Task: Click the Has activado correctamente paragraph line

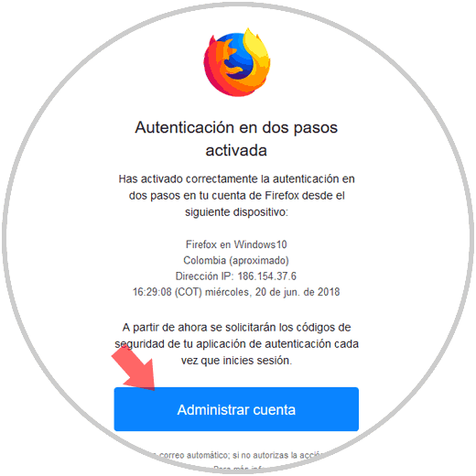Action: click(236, 178)
